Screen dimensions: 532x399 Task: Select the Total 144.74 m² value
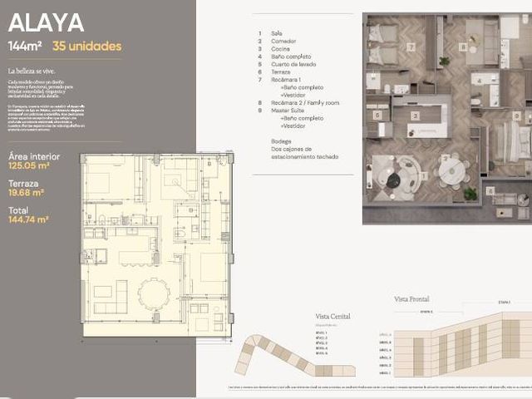(28, 219)
